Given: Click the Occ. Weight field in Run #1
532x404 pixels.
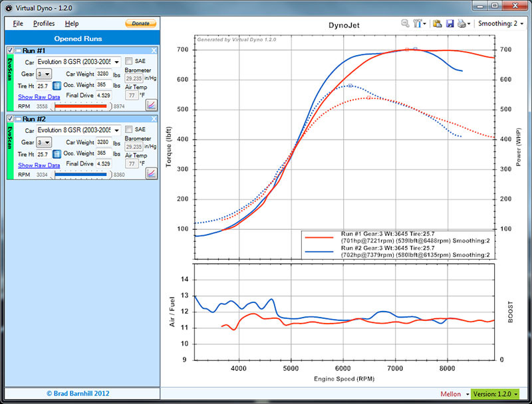Looking at the screenshot, I should 104,85.
